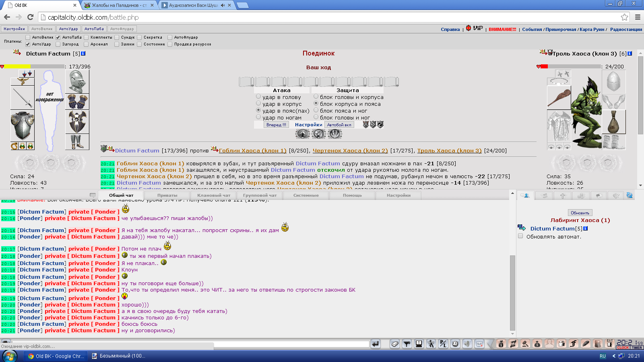Bookmark the page with the star icon
The image size is (644, 362).
point(624,17)
